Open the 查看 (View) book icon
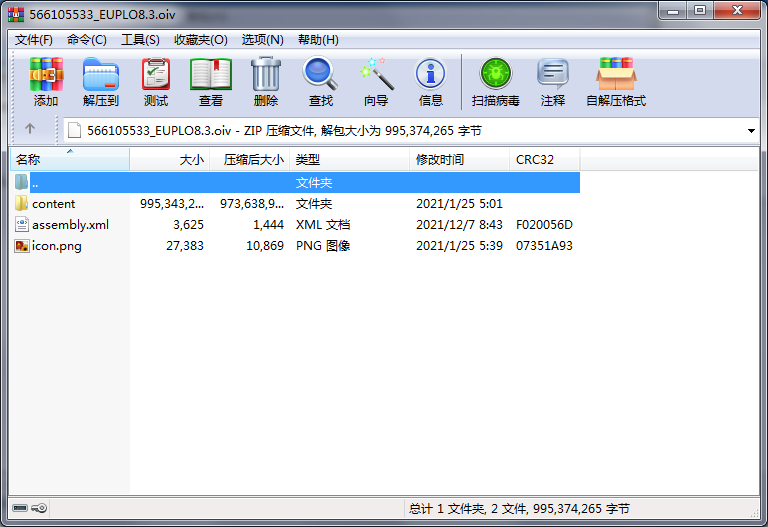Viewport: 768px width, 527px height. (x=211, y=81)
